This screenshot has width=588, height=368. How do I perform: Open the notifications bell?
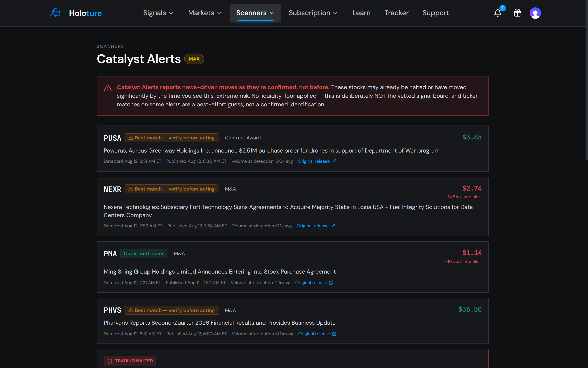coord(498,13)
